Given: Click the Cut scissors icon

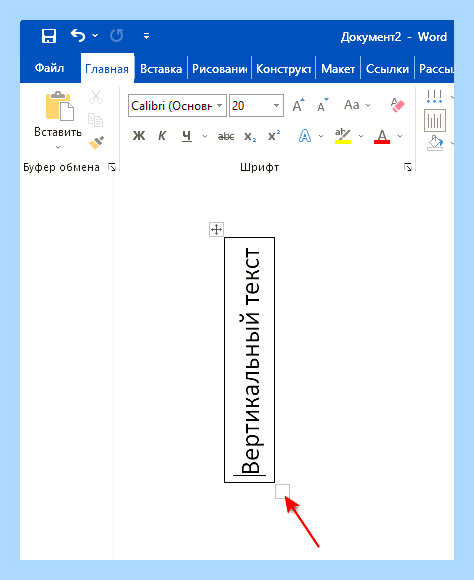Looking at the screenshot, I should (x=96, y=97).
